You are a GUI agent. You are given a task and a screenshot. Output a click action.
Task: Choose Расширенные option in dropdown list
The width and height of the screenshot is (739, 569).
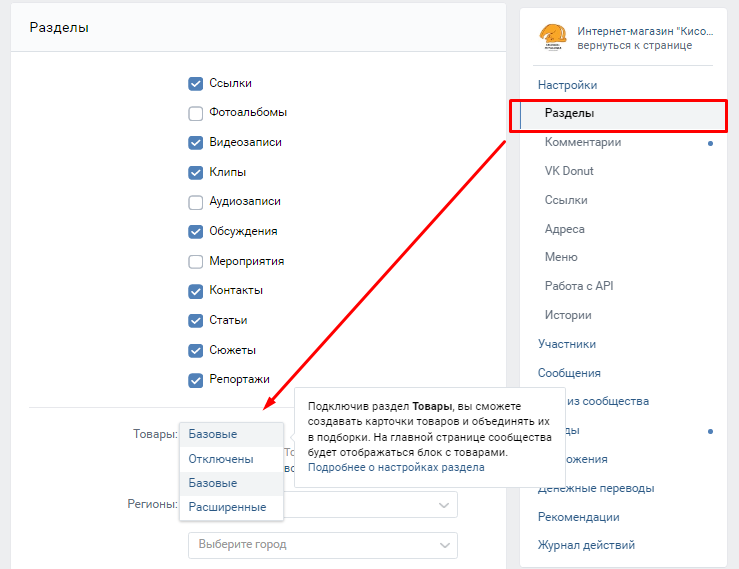pyautogui.click(x=227, y=507)
